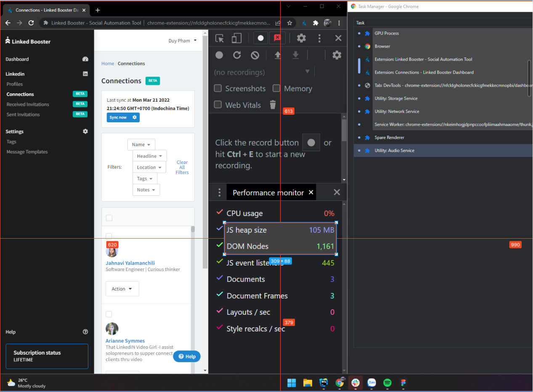The width and height of the screenshot is (533, 392).
Task: Open the drawer three-dot menu beside Performance monitor
Action: [219, 192]
